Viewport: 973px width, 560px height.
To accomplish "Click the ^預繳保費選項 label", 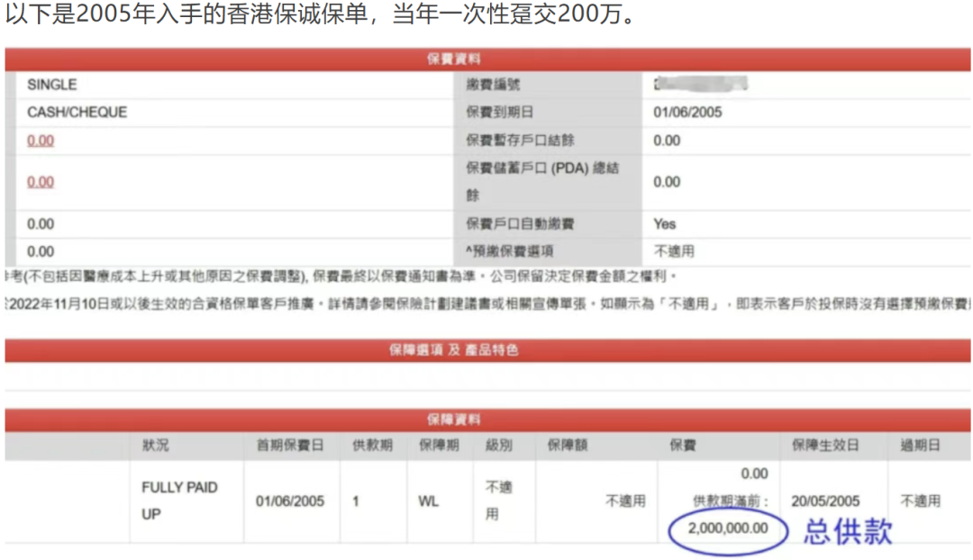I will coord(509,251).
